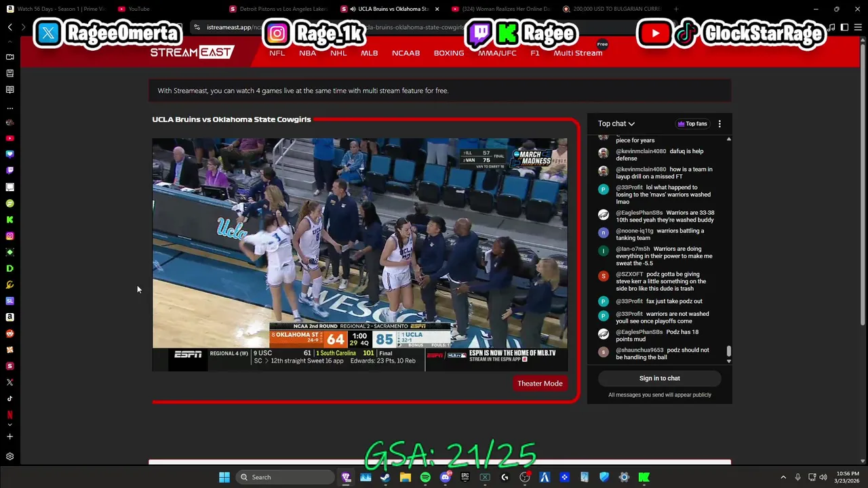Open the Multi Stream page

click(578, 53)
